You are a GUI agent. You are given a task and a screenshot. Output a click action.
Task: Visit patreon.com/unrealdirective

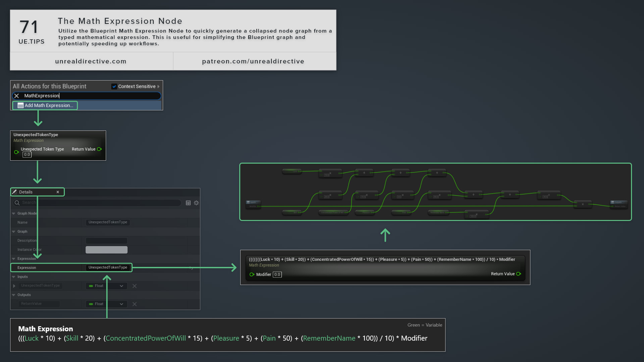(253, 61)
